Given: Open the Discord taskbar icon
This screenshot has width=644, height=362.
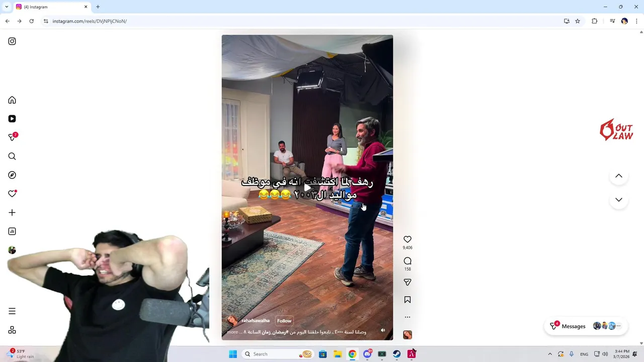Looking at the screenshot, I should tap(367, 354).
